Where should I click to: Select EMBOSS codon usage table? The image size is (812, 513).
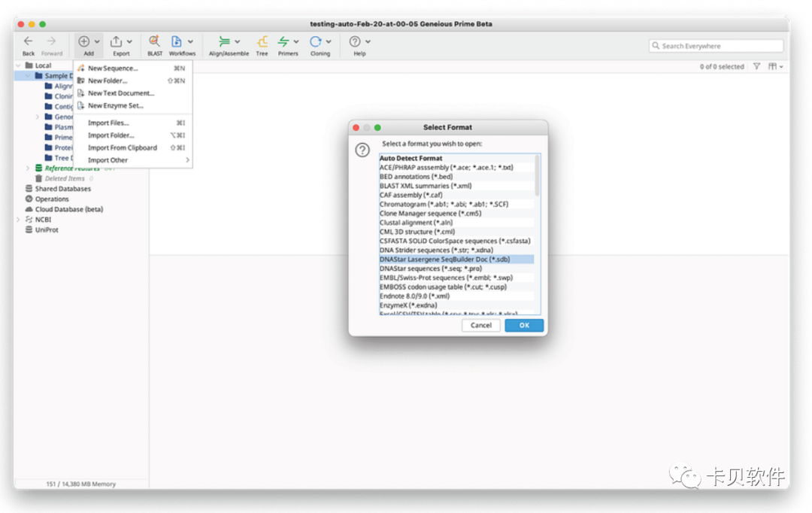[x=456, y=287]
